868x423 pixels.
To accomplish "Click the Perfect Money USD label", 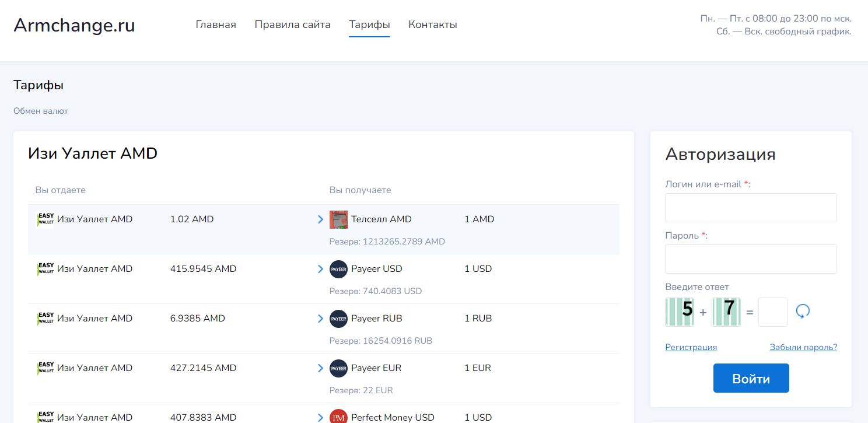I will coord(393,418).
